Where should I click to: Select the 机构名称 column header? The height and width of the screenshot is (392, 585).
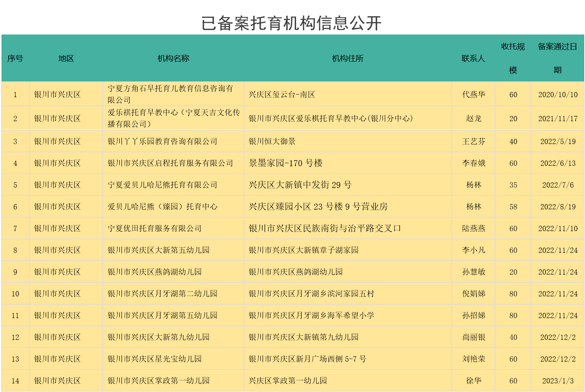pos(173,59)
